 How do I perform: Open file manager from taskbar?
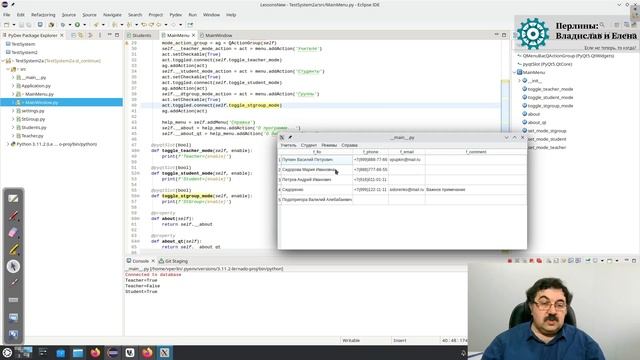[78, 353]
